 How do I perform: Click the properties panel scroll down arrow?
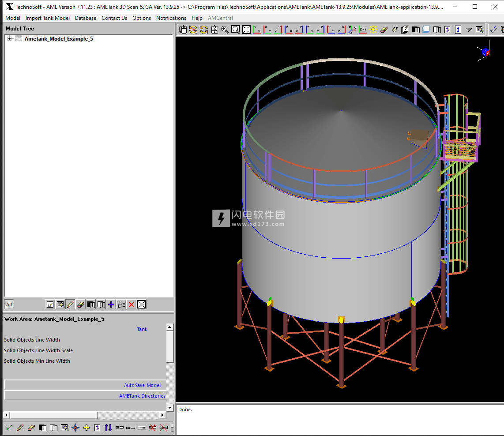(x=169, y=407)
